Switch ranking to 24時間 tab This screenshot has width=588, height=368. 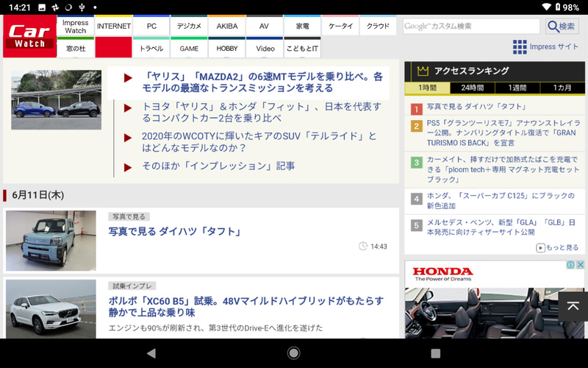pos(473,88)
